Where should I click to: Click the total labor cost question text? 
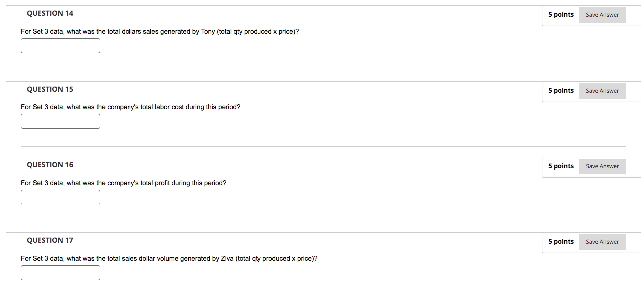(x=130, y=107)
